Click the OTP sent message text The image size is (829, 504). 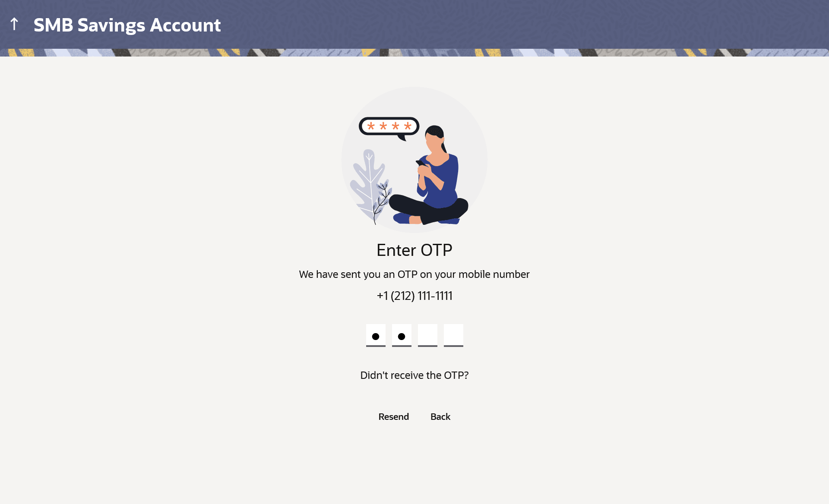(414, 274)
